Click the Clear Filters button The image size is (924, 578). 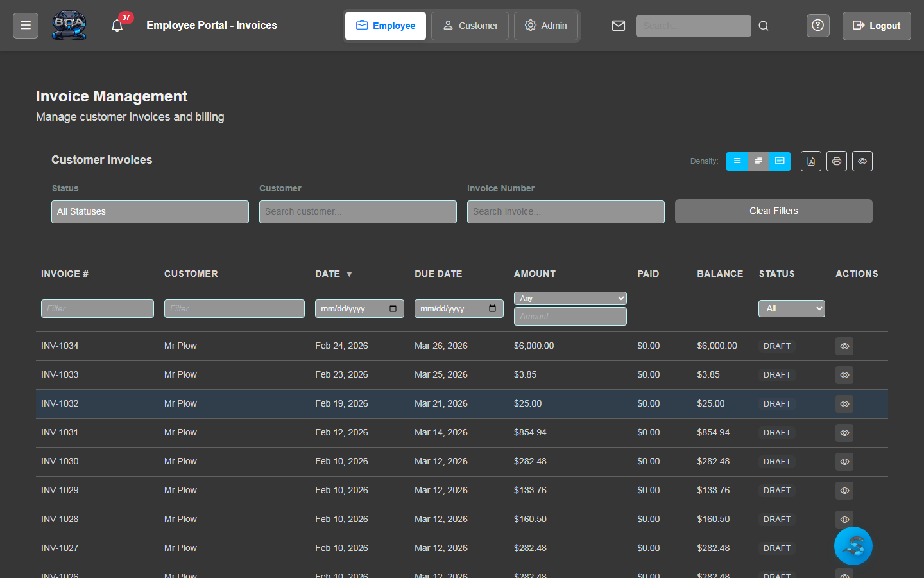coord(773,211)
